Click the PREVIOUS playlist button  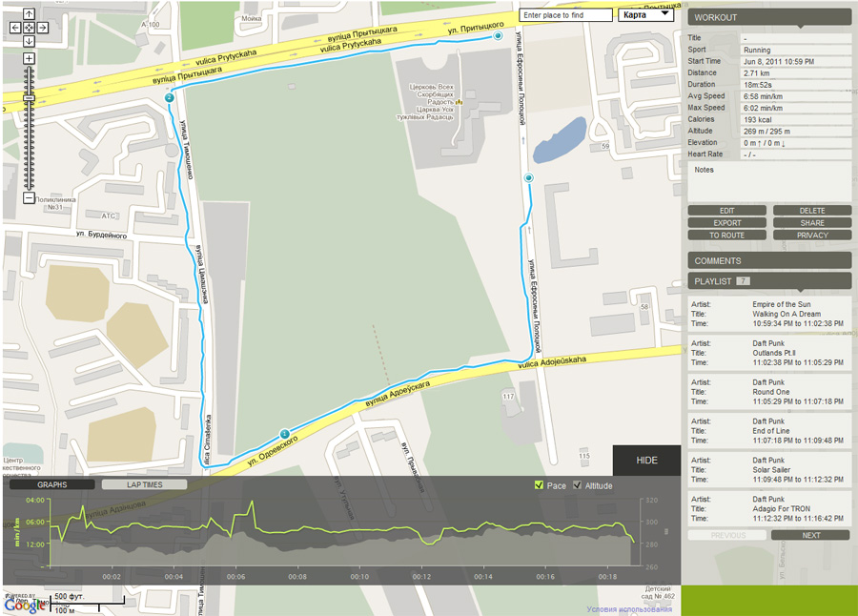click(x=727, y=535)
